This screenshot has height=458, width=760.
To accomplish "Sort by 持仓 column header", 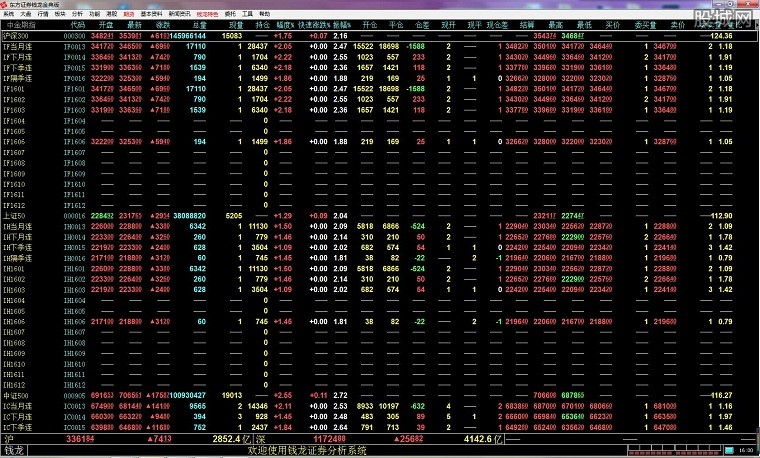I will [263, 24].
